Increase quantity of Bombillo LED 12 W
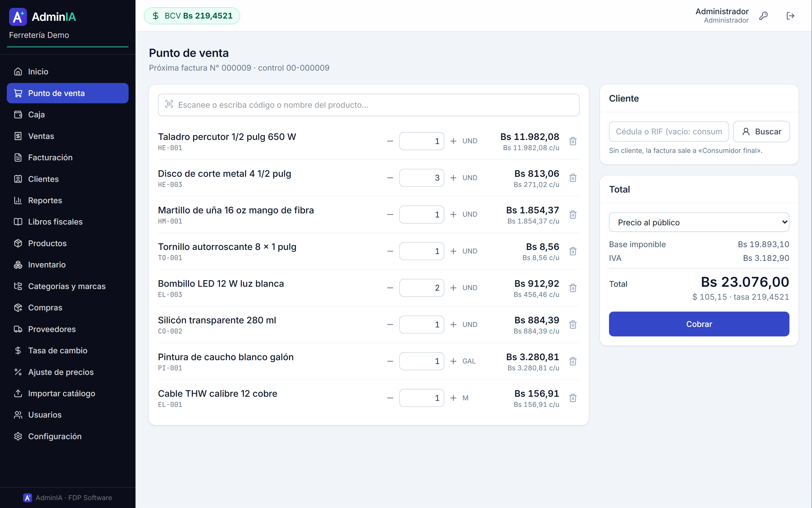Screen dimensions: 812x508 tap(453, 288)
